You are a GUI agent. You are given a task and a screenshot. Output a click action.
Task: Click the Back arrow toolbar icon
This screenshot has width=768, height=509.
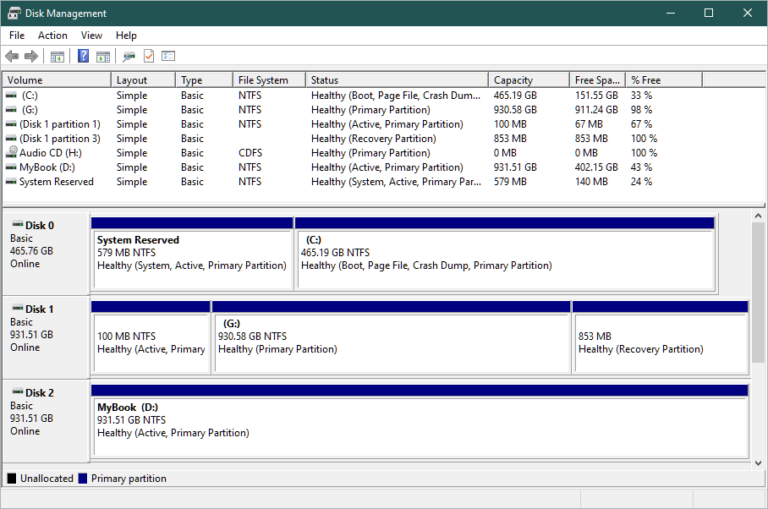(12, 56)
